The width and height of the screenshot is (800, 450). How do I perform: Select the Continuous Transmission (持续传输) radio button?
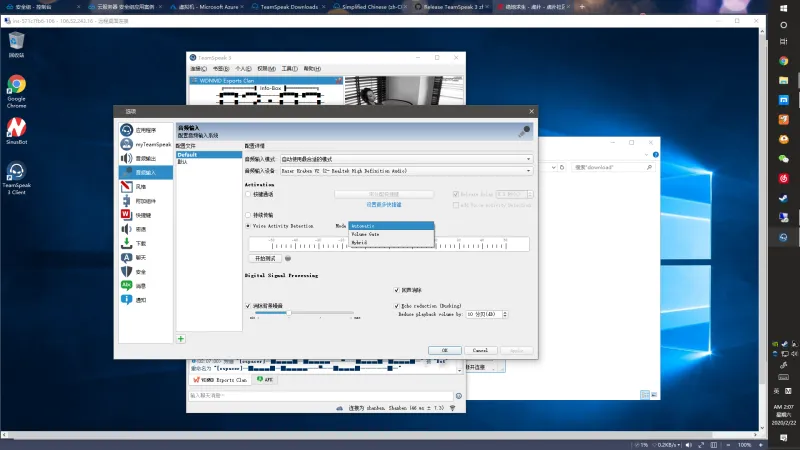(x=248, y=215)
